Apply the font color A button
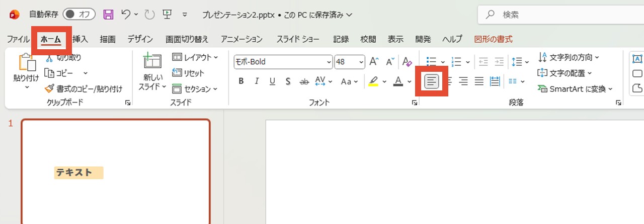Screen dimensions: 644x224 (x=398, y=81)
